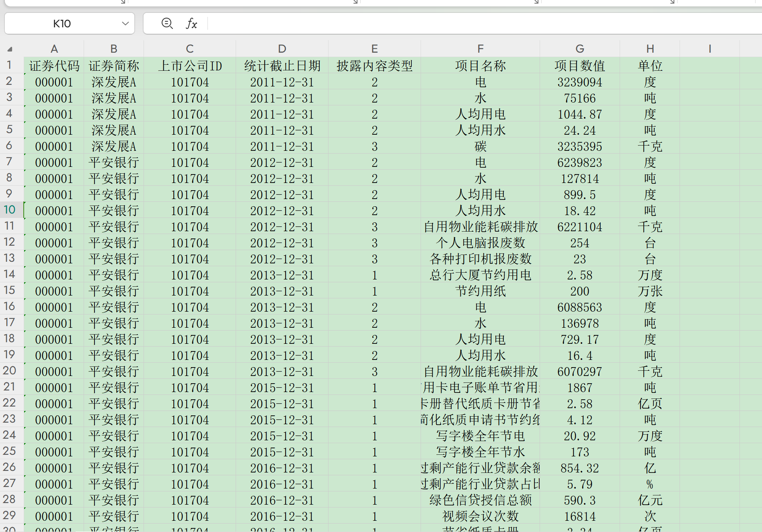Click the 总行大厦节约用电 cell

pos(480,275)
